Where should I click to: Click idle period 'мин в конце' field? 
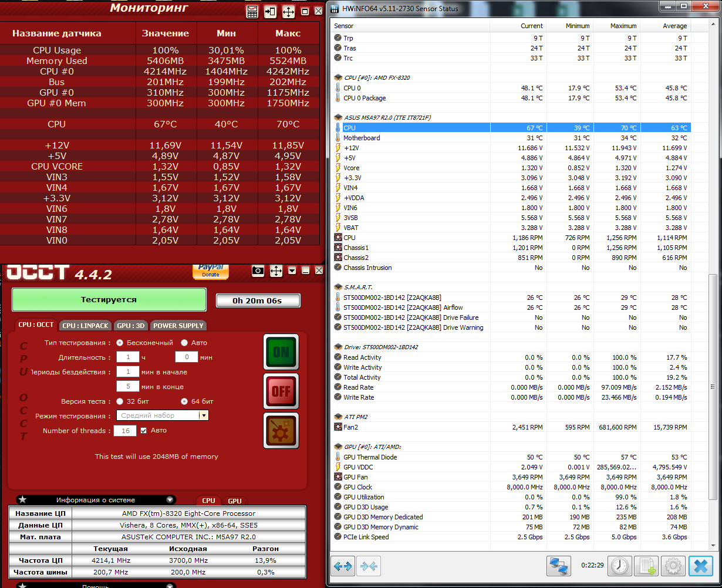[127, 386]
